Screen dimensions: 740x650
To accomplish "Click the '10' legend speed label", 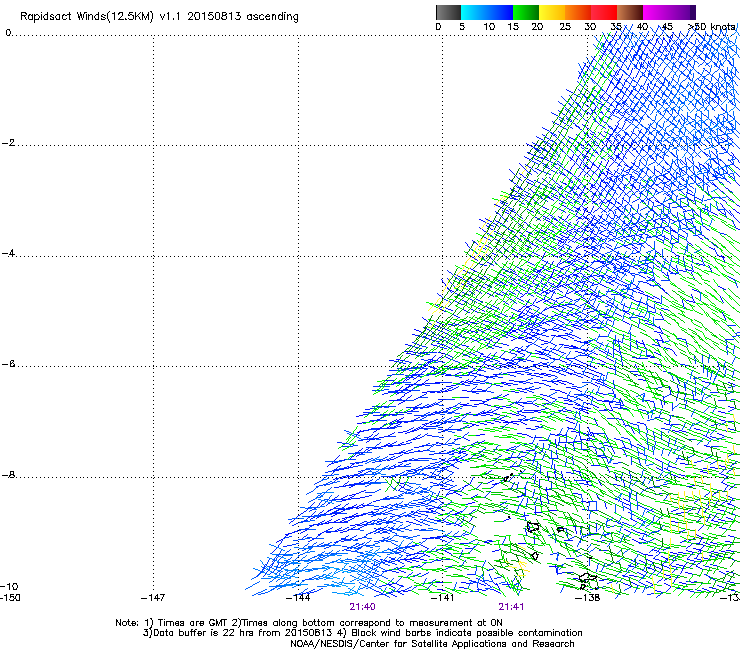I will (x=489, y=27).
